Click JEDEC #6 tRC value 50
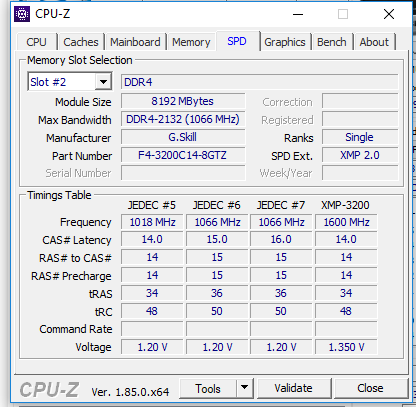Screen dimensions: 416x407 click(217, 311)
